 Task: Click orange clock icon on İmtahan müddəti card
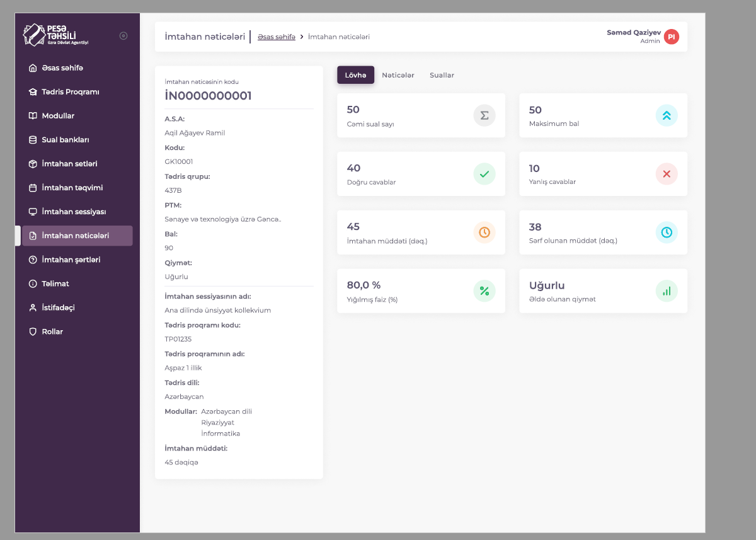point(484,233)
